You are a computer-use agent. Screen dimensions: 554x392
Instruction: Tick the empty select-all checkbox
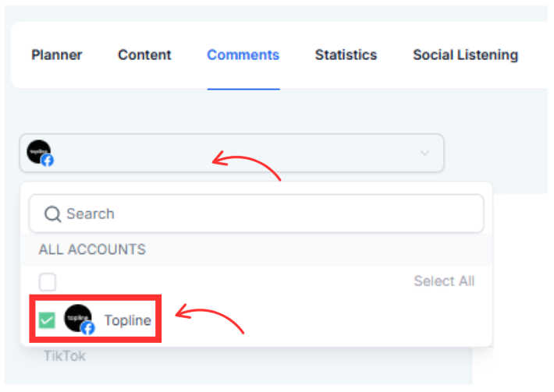[48, 281]
